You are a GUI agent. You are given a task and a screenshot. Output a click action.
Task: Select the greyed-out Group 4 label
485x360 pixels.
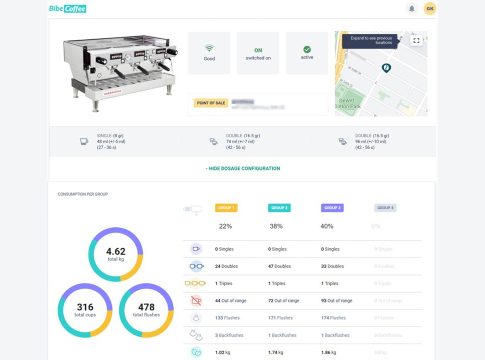385,208
